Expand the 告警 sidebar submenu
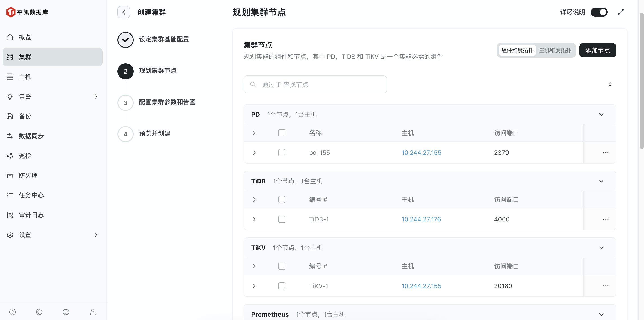644x320 pixels. pyautogui.click(x=96, y=96)
